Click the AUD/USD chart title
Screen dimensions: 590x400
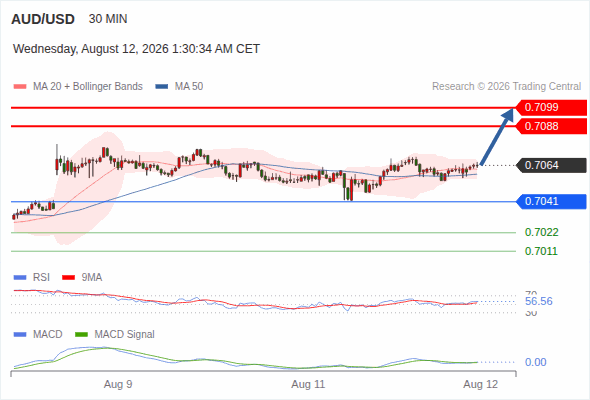(43, 19)
